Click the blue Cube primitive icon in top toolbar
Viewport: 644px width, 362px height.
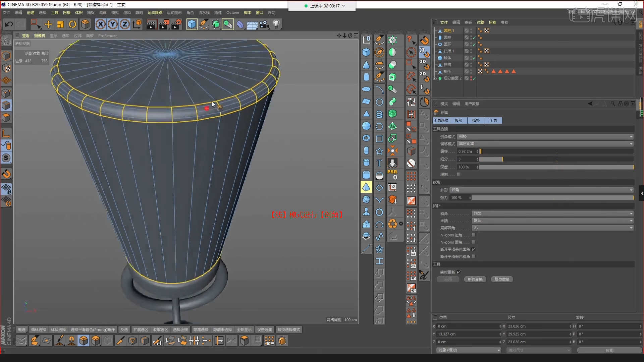tap(192, 24)
